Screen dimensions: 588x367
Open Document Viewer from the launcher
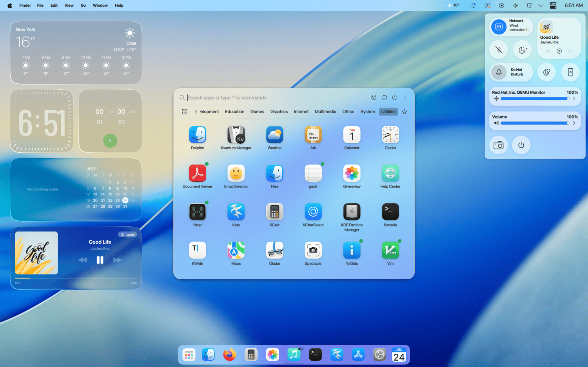[x=198, y=174]
